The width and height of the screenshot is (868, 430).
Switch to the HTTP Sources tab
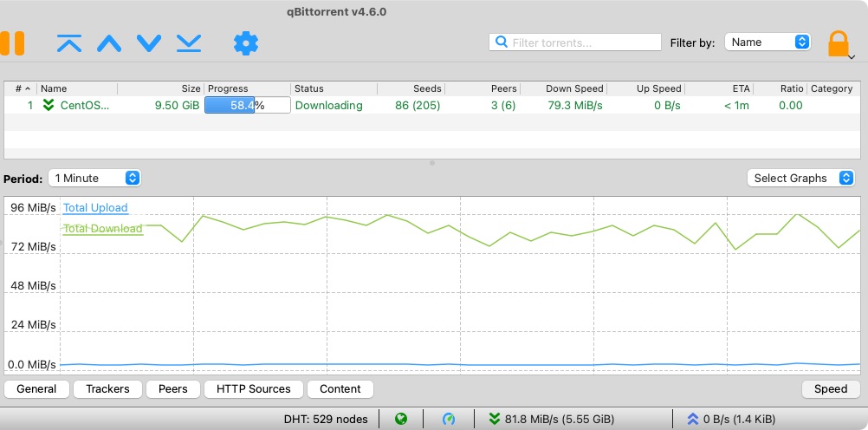[x=254, y=389]
